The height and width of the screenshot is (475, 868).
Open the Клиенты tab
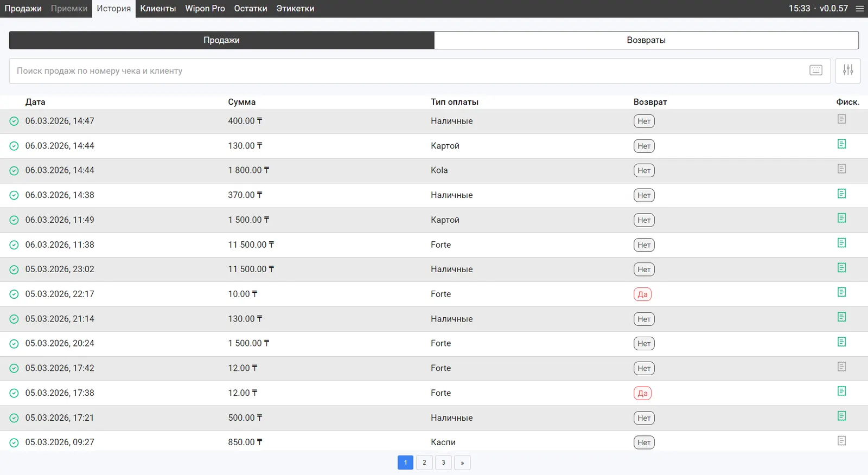(x=158, y=9)
